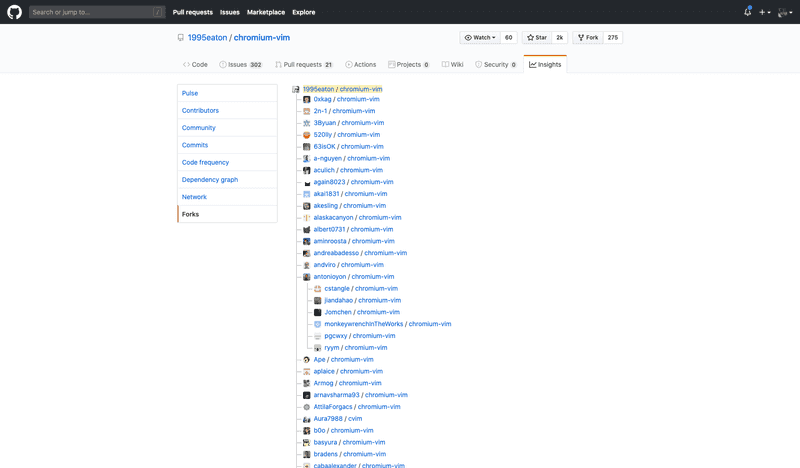This screenshot has width=800, height=468.
Task: Click akesling user avatar icon
Action: pos(307,206)
